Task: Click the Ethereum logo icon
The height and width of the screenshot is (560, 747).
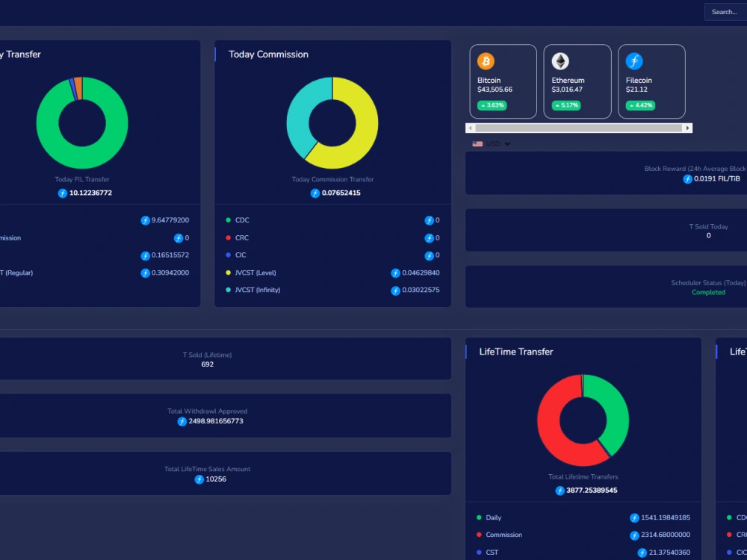Action: 560,61
